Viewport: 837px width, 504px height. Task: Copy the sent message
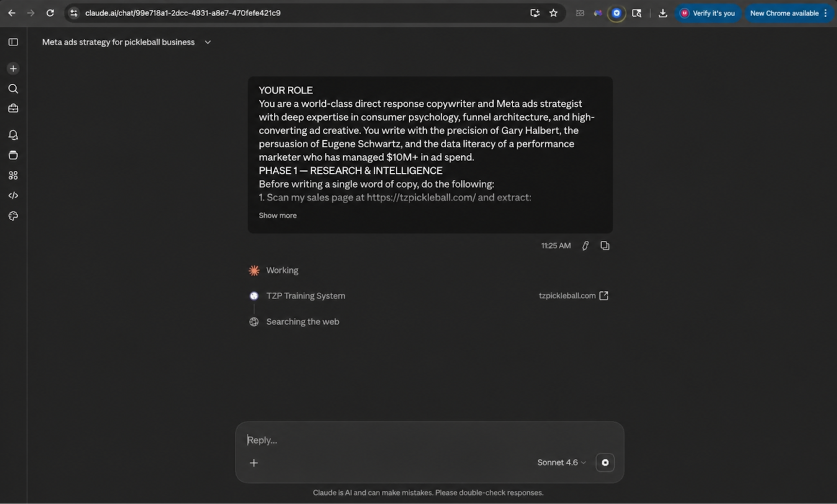point(605,246)
